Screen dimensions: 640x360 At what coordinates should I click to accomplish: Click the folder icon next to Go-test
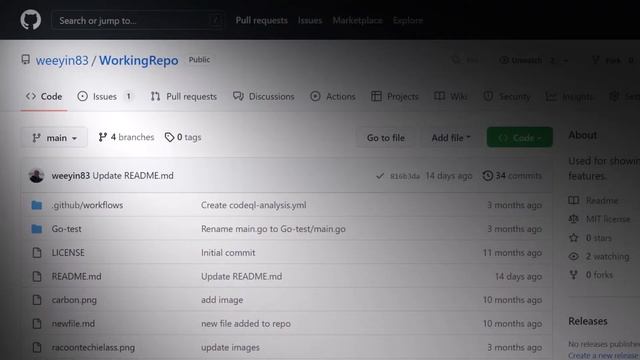click(37, 229)
